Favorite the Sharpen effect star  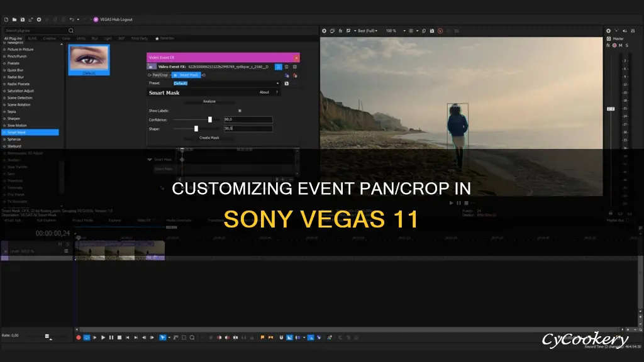click(x=4, y=119)
